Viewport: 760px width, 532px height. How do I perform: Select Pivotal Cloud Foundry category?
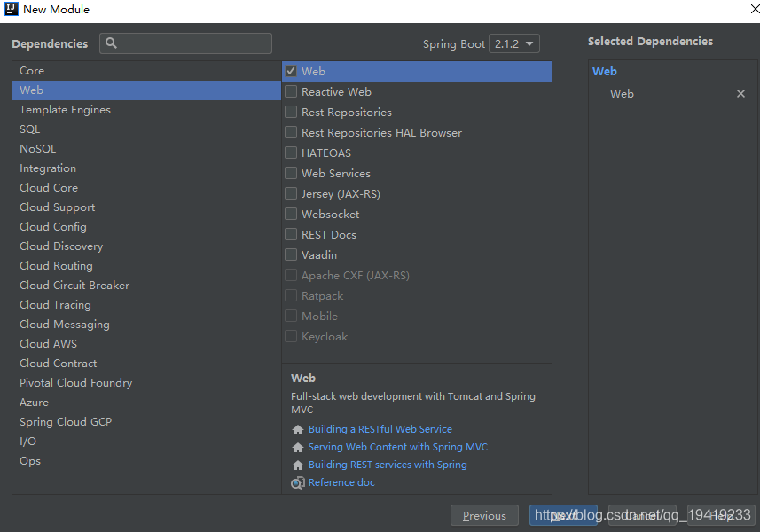pos(146,383)
